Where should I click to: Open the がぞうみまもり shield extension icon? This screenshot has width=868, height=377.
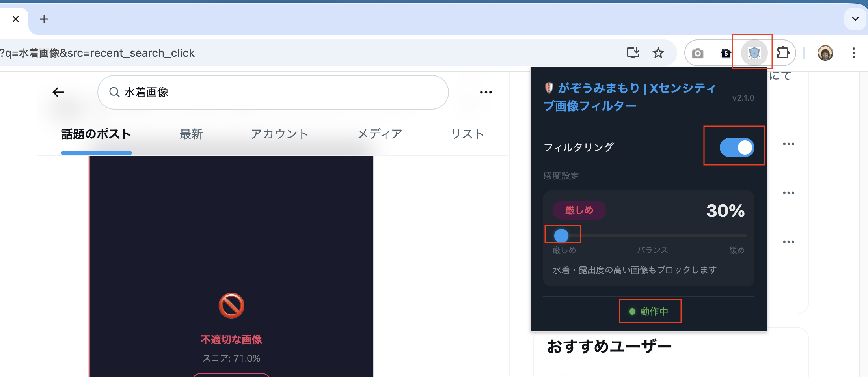tap(754, 53)
